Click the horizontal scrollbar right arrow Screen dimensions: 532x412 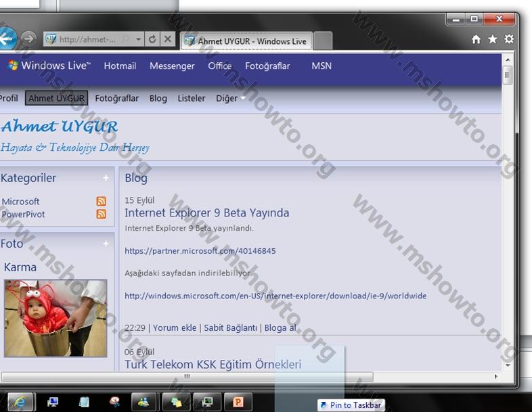tap(496, 376)
